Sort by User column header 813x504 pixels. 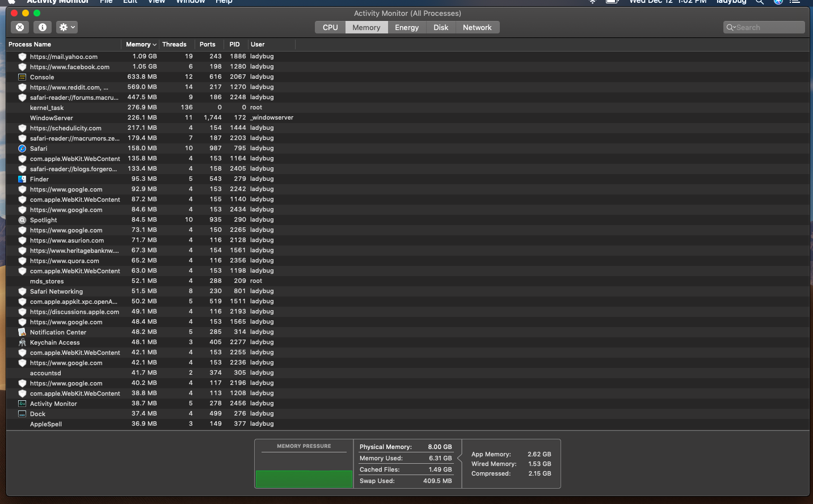(272, 44)
